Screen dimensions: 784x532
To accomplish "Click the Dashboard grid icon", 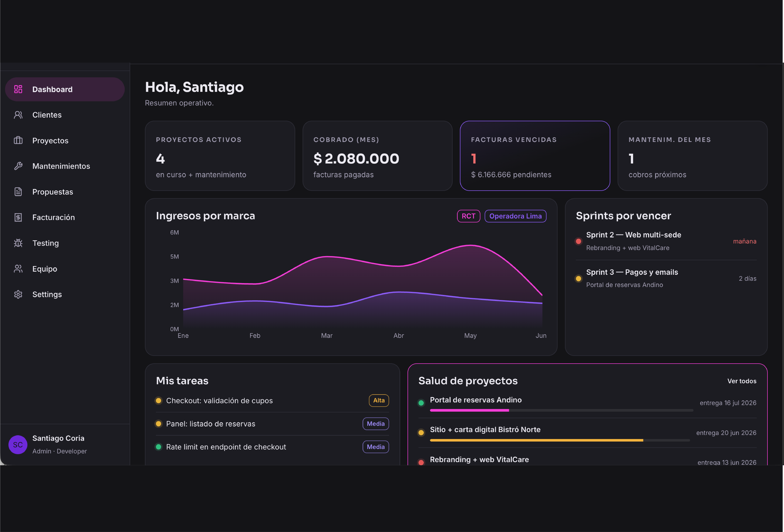I will pyautogui.click(x=18, y=89).
